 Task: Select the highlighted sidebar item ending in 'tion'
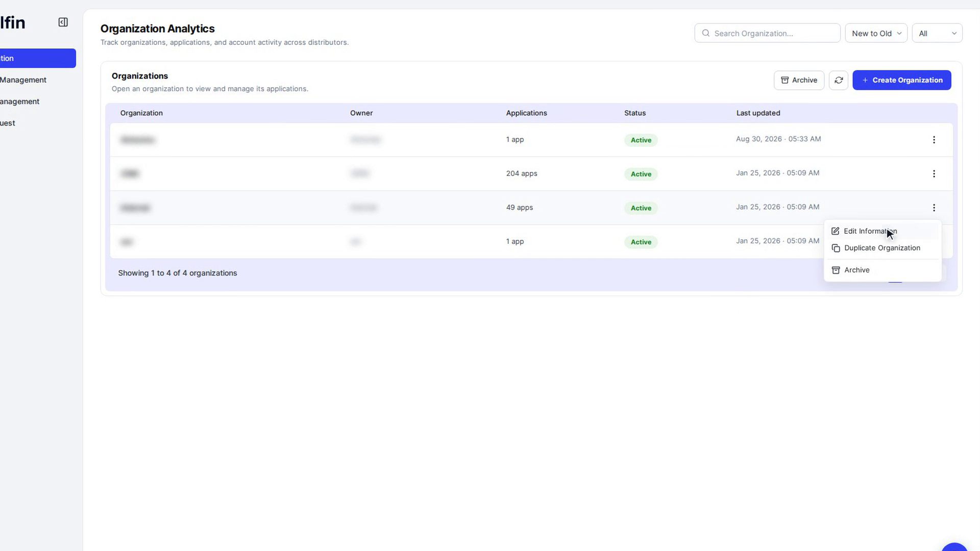click(x=38, y=58)
